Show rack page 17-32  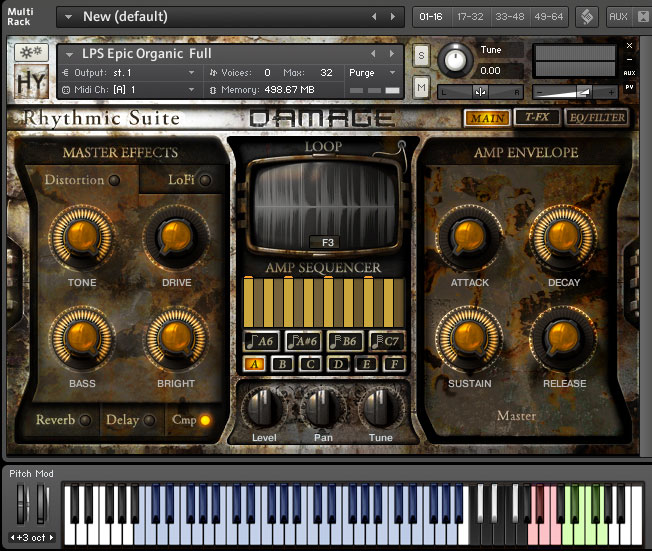[x=470, y=17]
